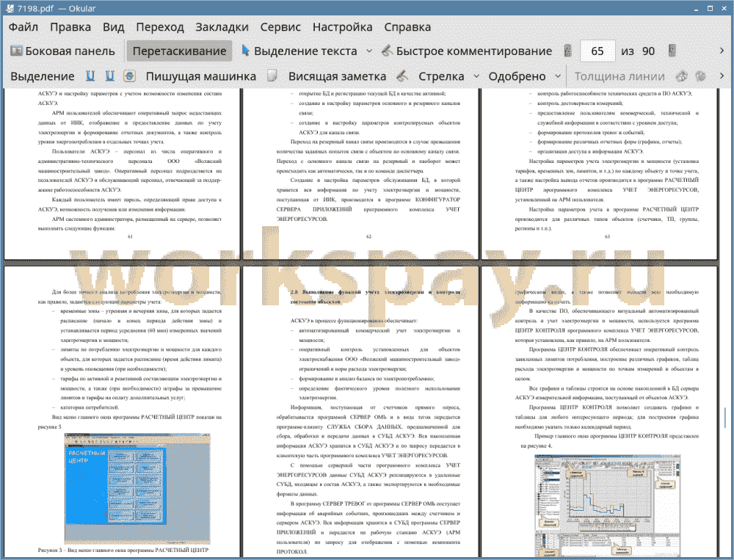Click the Okular app icon in title bar
The height and width of the screenshot is (560, 734).
[10, 8]
